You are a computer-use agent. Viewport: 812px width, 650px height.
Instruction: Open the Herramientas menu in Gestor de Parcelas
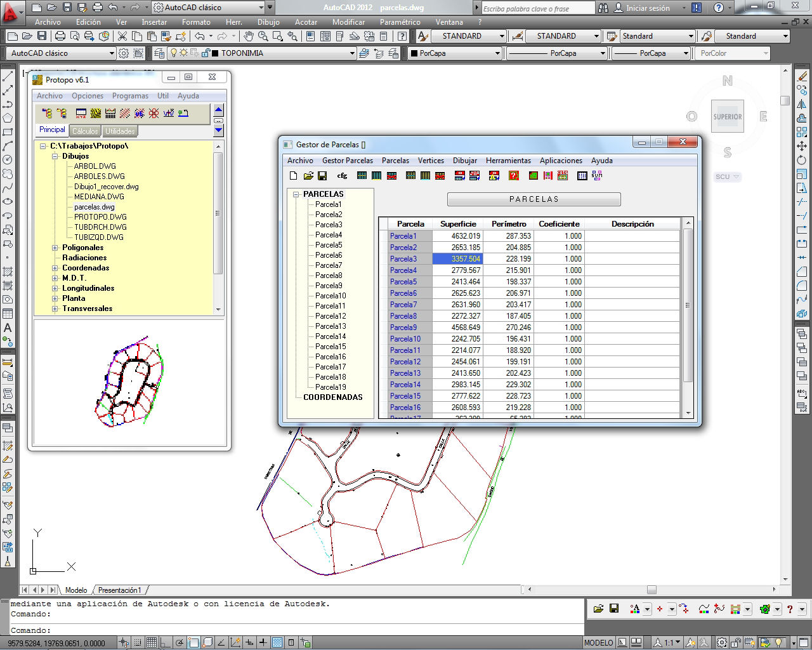[x=508, y=161]
